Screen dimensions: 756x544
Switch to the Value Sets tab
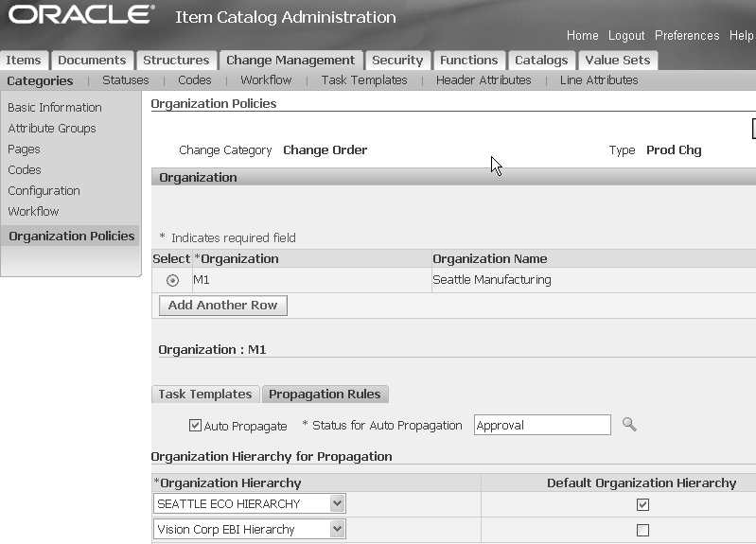[618, 61]
